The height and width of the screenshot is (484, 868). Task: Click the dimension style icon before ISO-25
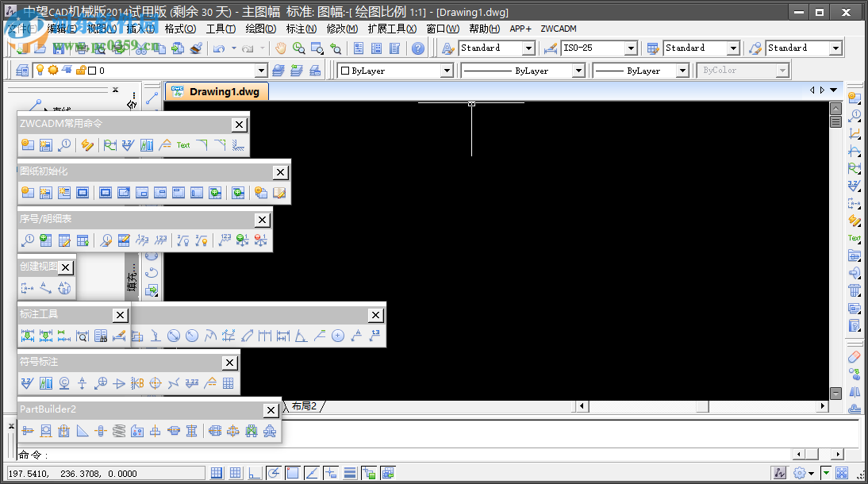click(551, 48)
